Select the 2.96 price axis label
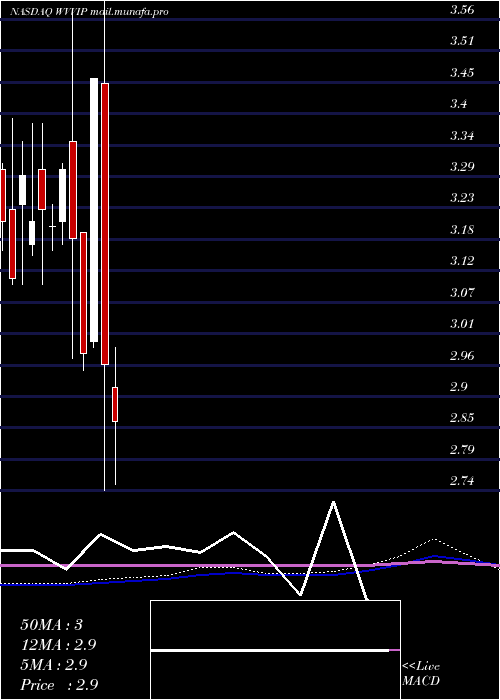Image resolution: width=500 pixels, height=700 pixels. [x=462, y=355]
